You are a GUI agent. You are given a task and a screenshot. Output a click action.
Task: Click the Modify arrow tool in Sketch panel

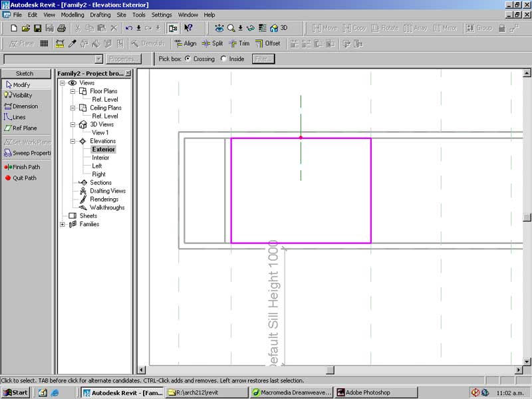[x=26, y=84]
